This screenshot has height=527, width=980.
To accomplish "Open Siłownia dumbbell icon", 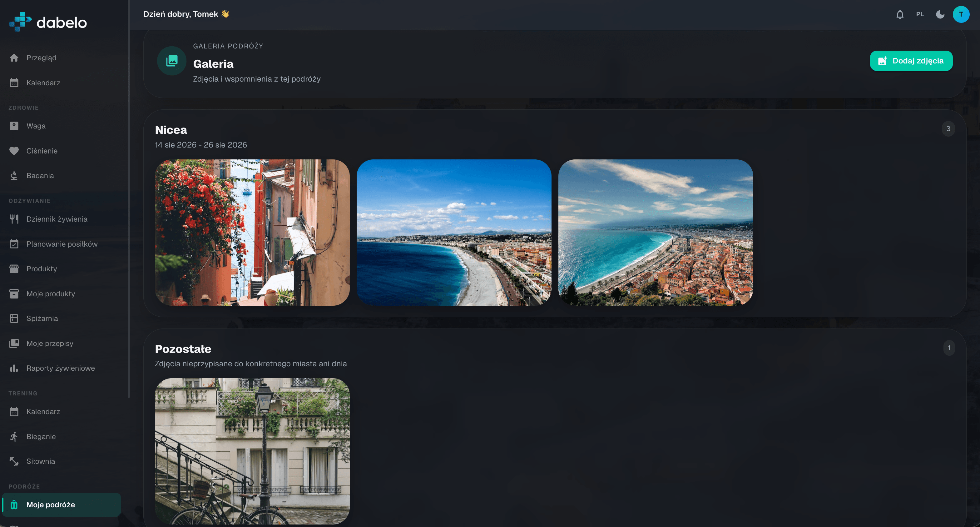I will pyautogui.click(x=14, y=461).
